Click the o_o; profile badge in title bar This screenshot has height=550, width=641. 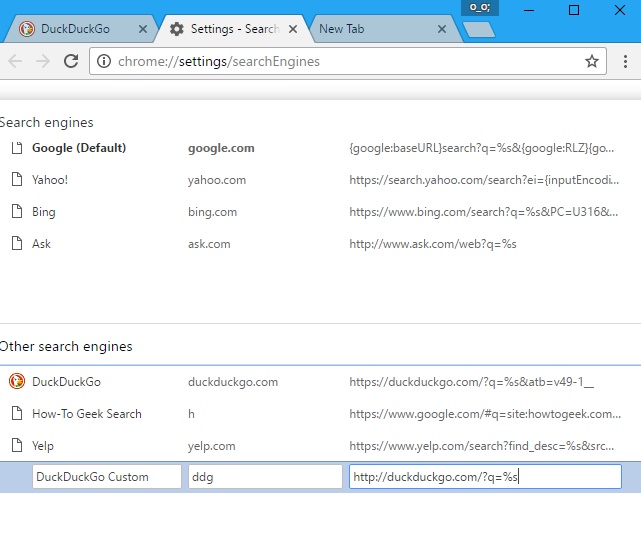(x=480, y=7)
